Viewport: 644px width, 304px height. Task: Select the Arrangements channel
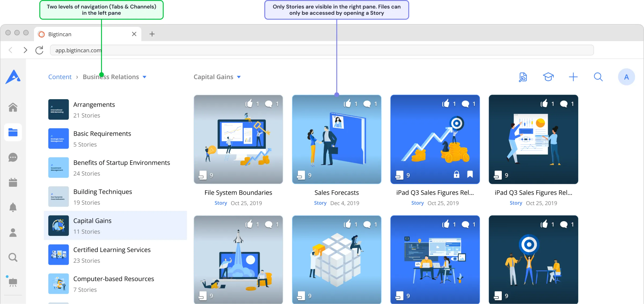(x=115, y=110)
